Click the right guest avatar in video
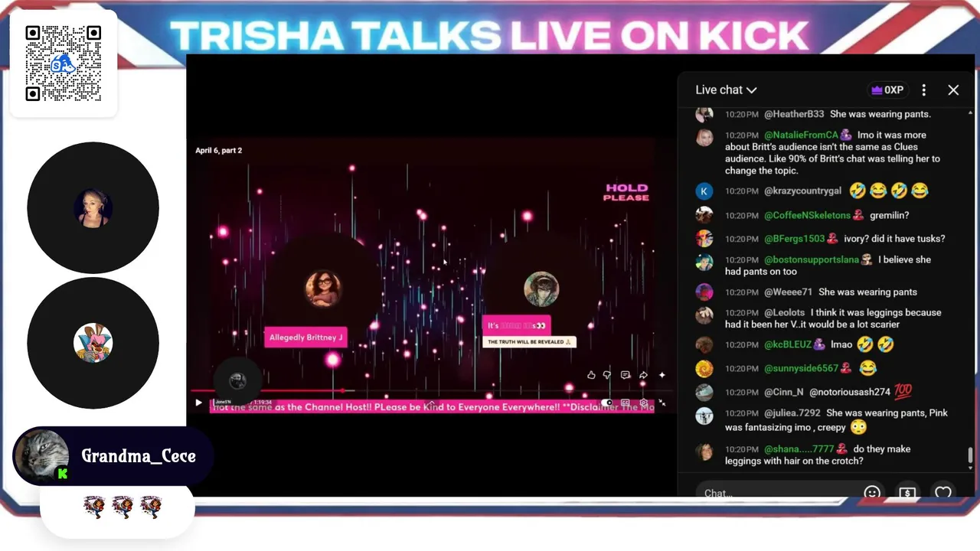 coord(541,289)
